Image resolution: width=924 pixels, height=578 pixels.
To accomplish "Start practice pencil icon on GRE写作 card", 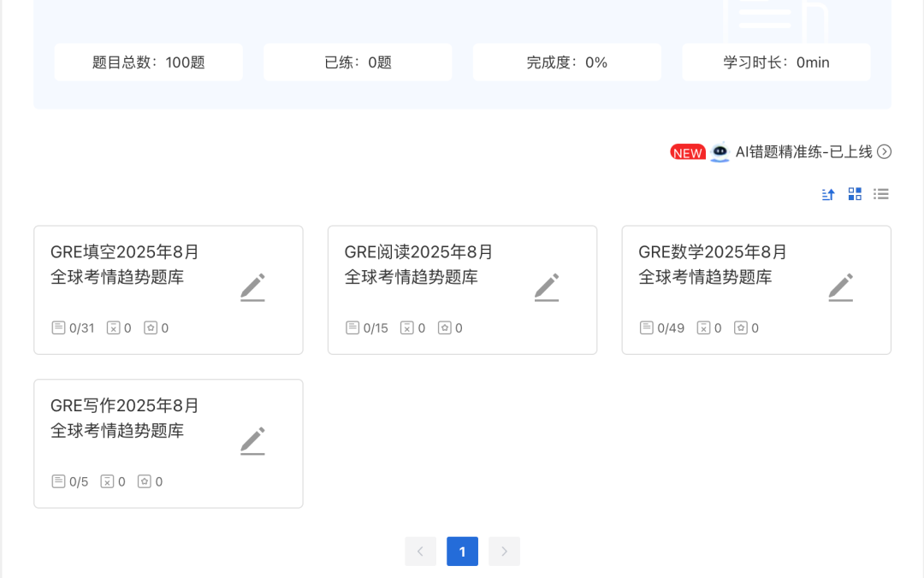I will [252, 441].
